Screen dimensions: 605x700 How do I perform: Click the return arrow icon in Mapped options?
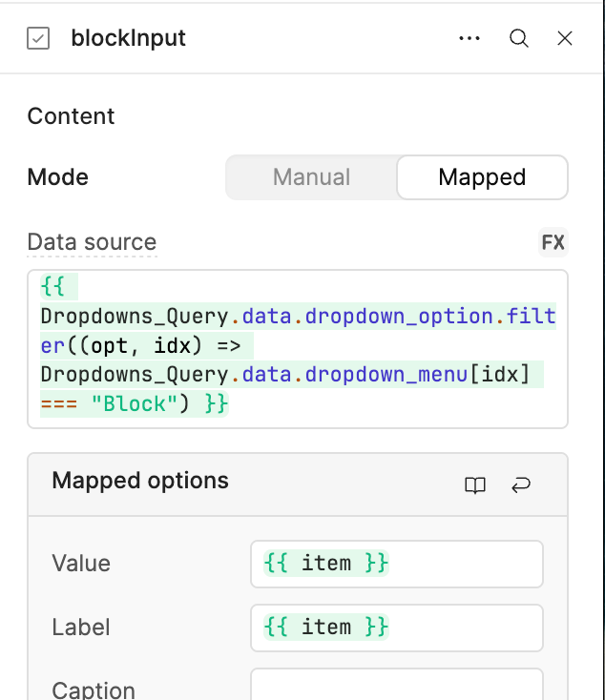click(521, 485)
